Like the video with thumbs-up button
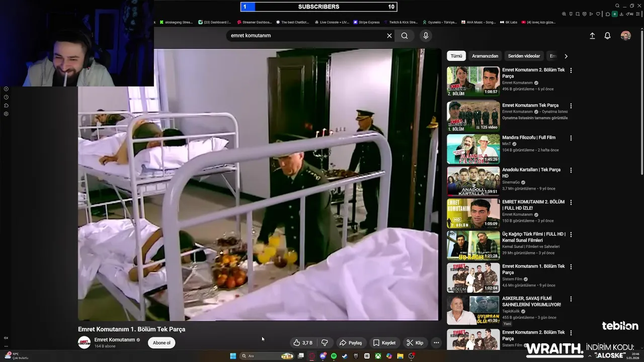The image size is (644, 362). click(303, 343)
